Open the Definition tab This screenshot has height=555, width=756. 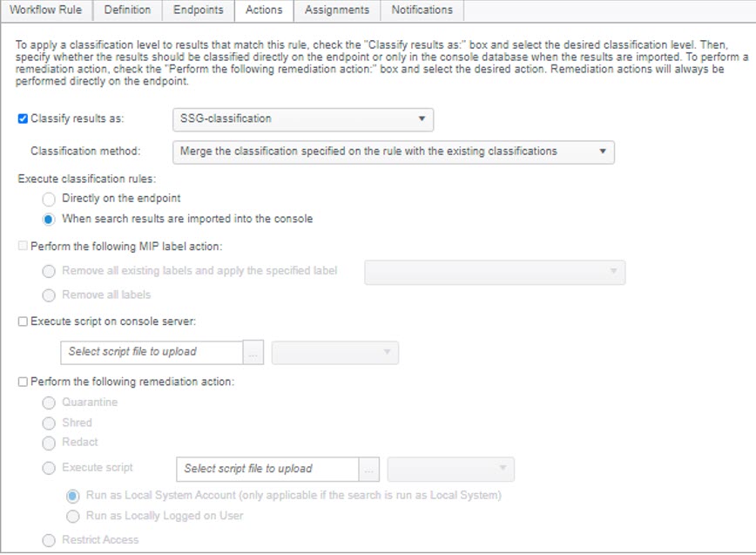point(127,10)
